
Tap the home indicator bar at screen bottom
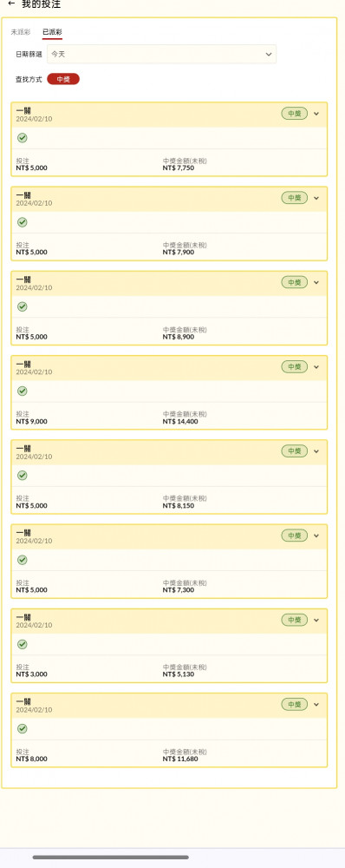111,857
